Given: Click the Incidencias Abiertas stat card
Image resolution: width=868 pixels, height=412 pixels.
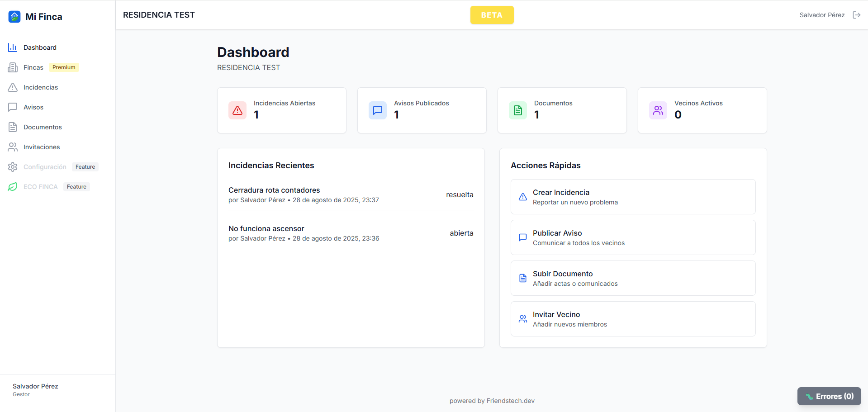Looking at the screenshot, I should click(281, 110).
